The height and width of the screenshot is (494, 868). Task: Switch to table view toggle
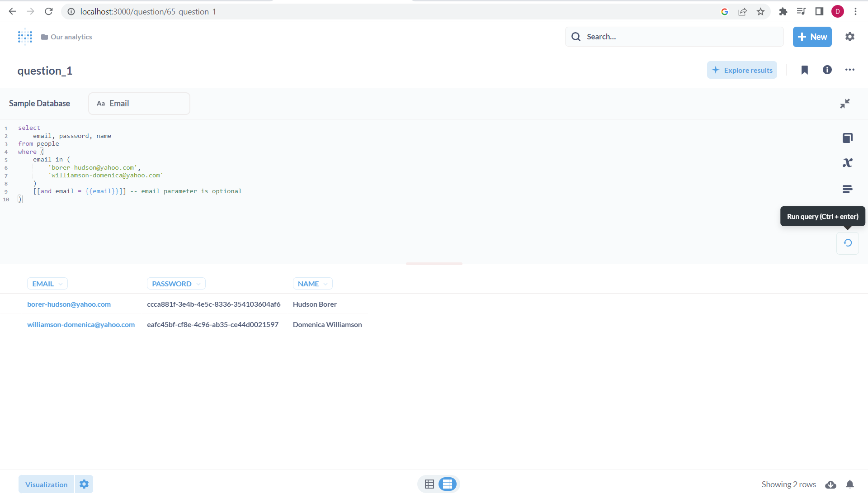click(429, 484)
